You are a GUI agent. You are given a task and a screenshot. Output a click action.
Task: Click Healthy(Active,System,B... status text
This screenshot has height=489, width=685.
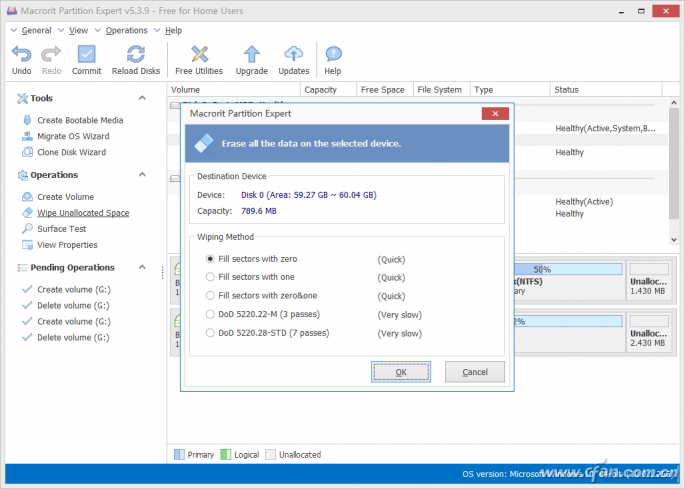tap(605, 128)
